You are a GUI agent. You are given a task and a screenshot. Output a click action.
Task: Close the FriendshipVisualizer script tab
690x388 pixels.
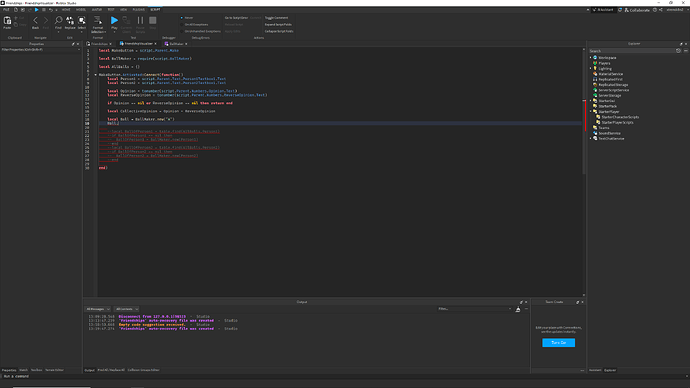pos(155,44)
